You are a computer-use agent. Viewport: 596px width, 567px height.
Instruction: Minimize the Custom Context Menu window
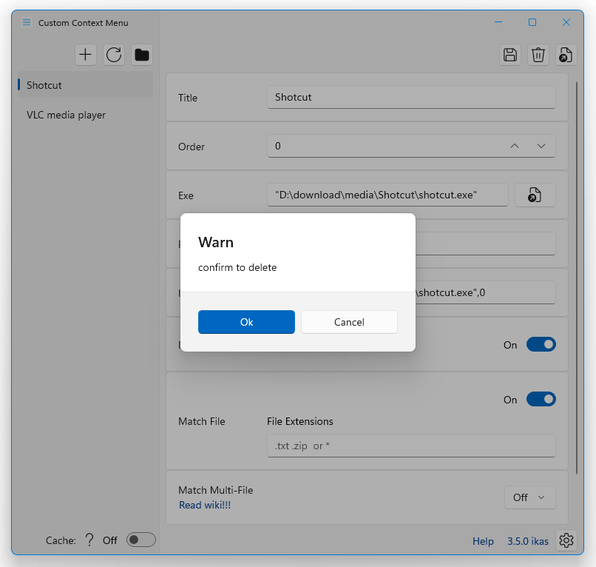[x=498, y=22]
